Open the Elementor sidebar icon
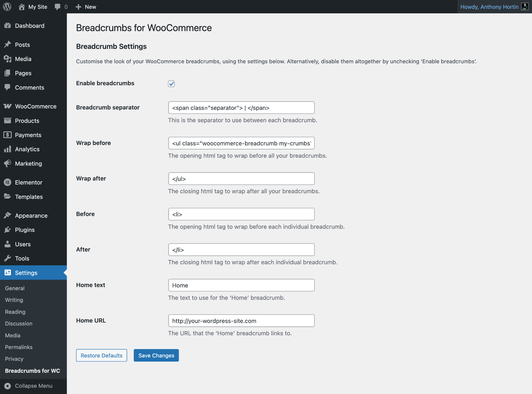This screenshot has height=394, width=532. [8, 182]
